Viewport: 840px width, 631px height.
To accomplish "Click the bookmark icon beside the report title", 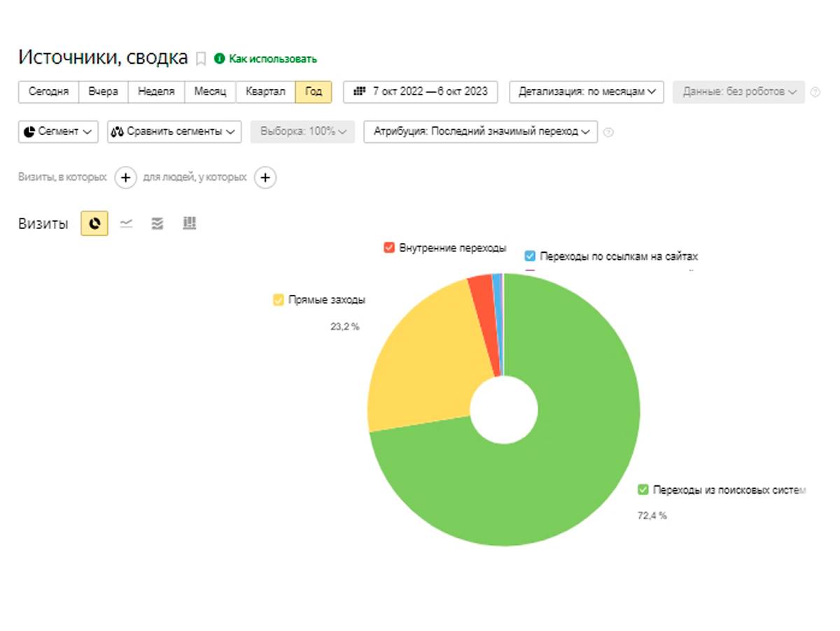I will coord(201,59).
